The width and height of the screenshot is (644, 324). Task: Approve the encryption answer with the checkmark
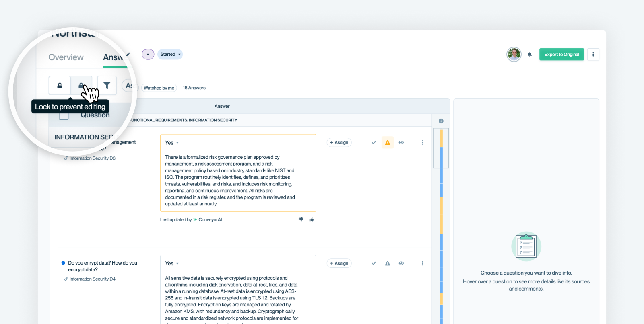pyautogui.click(x=374, y=263)
